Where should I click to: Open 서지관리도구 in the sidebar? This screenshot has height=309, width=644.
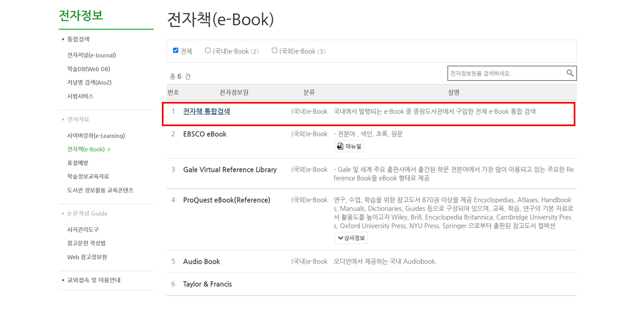(83, 229)
